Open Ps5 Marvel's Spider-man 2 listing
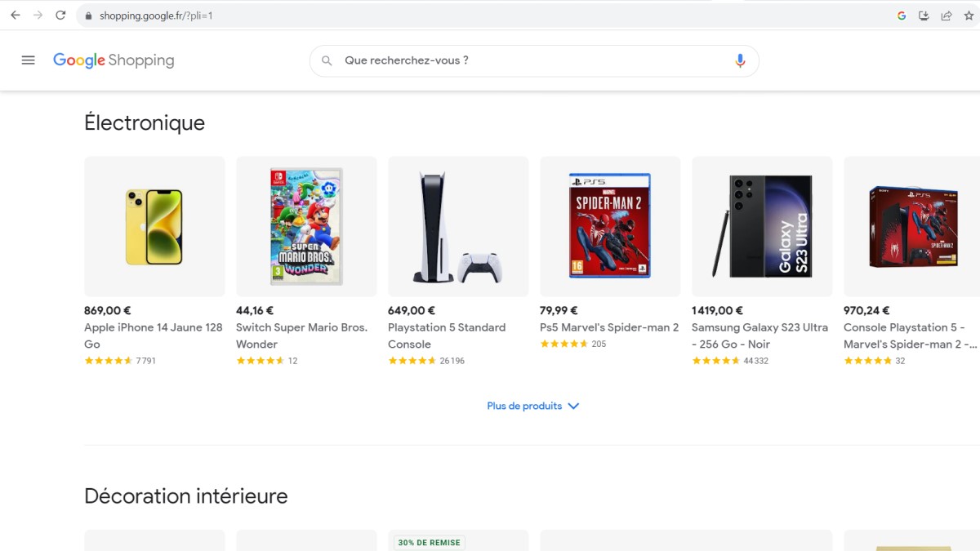980x551 pixels. tap(609, 327)
